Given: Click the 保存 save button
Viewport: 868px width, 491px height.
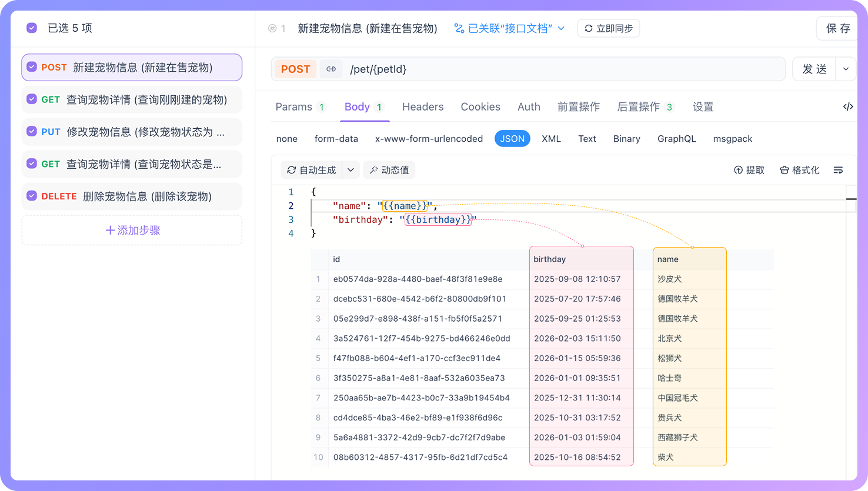Looking at the screenshot, I should (837, 28).
